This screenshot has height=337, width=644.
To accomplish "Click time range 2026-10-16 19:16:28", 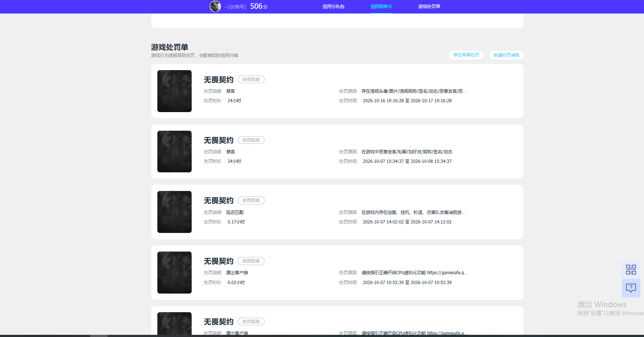I will click(x=407, y=101).
